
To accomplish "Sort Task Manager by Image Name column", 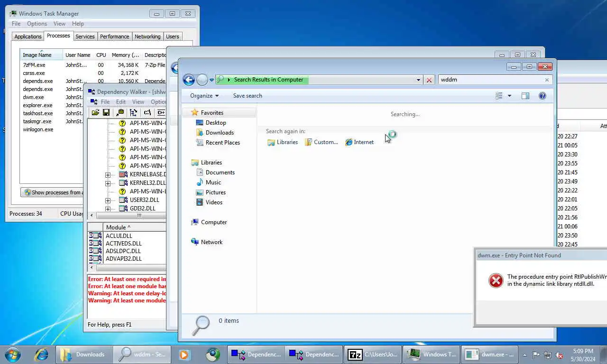I will click(41, 55).
